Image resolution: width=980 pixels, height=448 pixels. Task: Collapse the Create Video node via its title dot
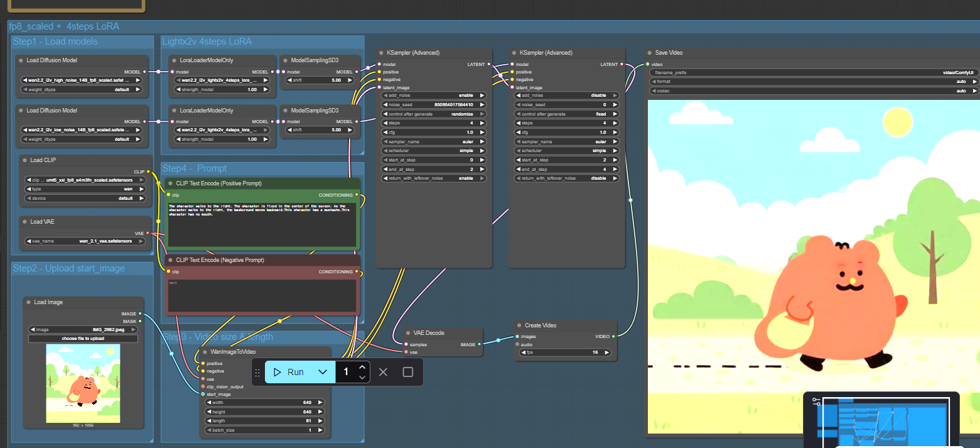[x=519, y=325]
